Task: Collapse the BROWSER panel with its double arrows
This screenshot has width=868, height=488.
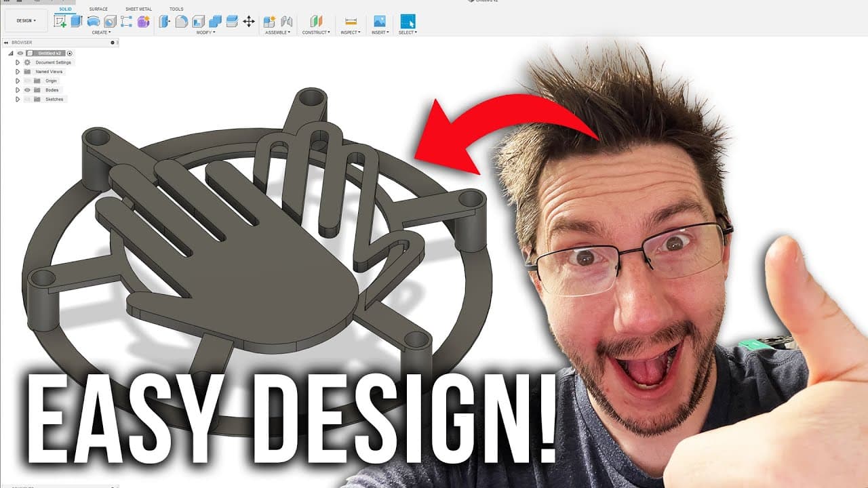Action: coord(6,42)
